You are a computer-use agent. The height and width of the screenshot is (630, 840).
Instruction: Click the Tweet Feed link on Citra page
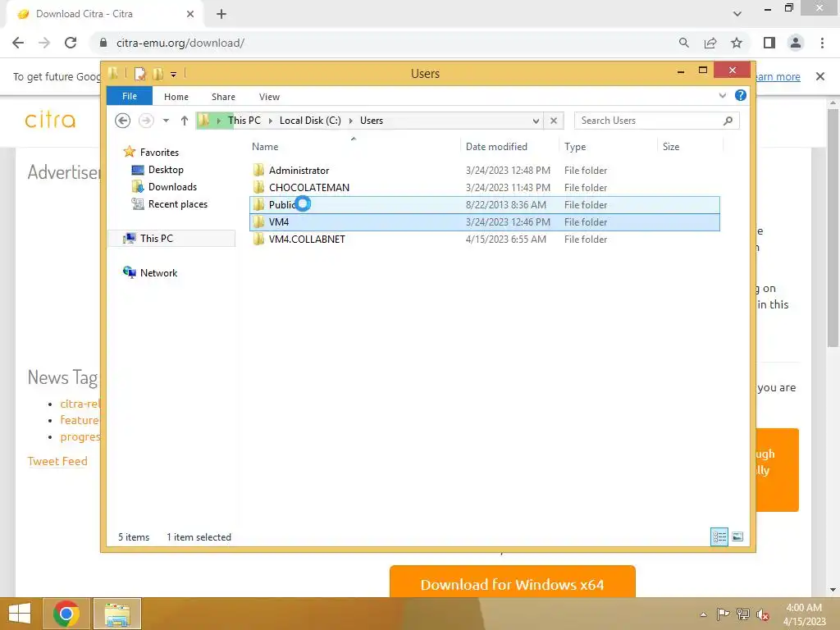[x=57, y=461]
